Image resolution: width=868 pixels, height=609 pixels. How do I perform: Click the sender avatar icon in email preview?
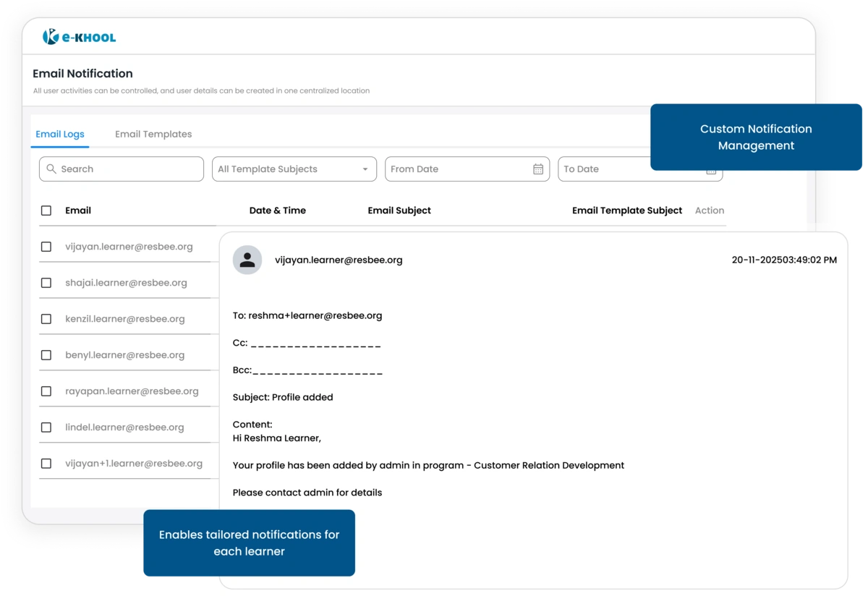point(247,259)
